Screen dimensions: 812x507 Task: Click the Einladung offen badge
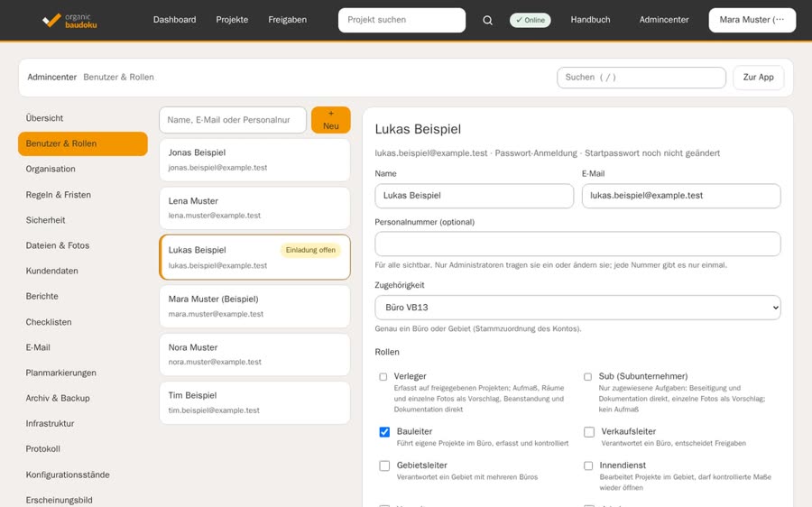[x=310, y=250]
